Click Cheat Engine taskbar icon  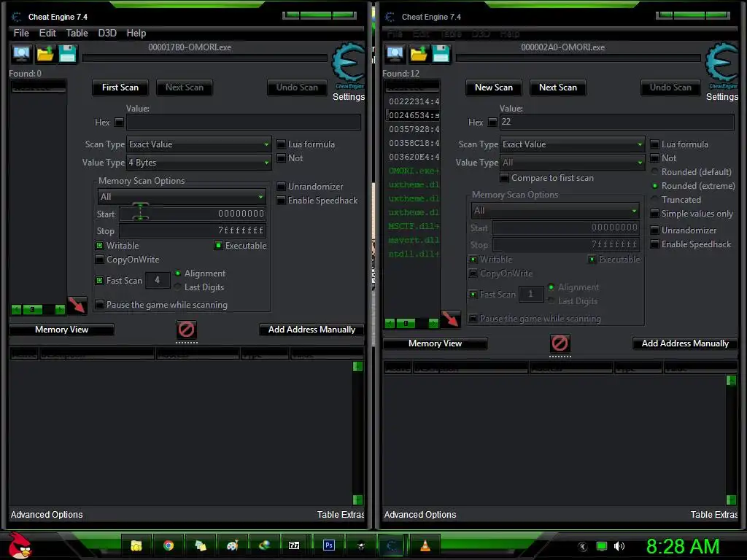click(392, 545)
